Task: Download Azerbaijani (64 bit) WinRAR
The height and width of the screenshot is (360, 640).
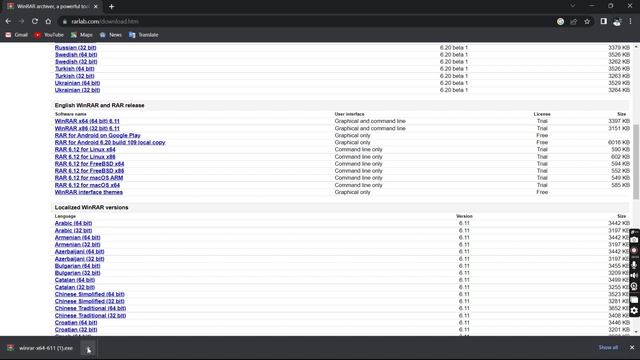Action: click(80, 252)
